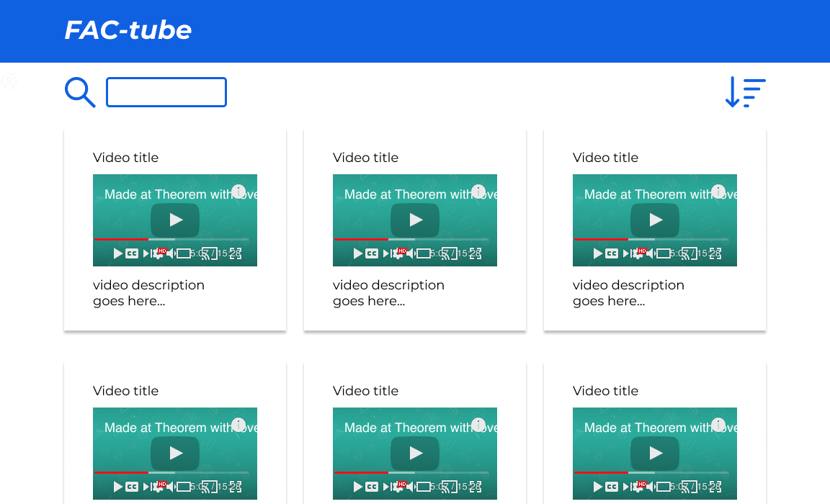Open the sort order icon
This screenshot has height=504, width=830.
click(x=745, y=92)
